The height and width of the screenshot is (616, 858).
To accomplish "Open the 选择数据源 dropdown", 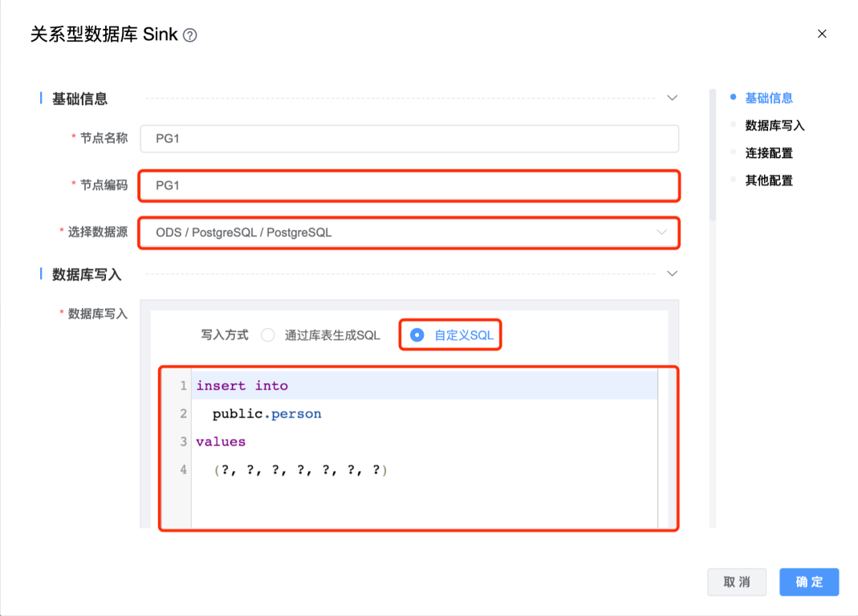I will coord(409,233).
